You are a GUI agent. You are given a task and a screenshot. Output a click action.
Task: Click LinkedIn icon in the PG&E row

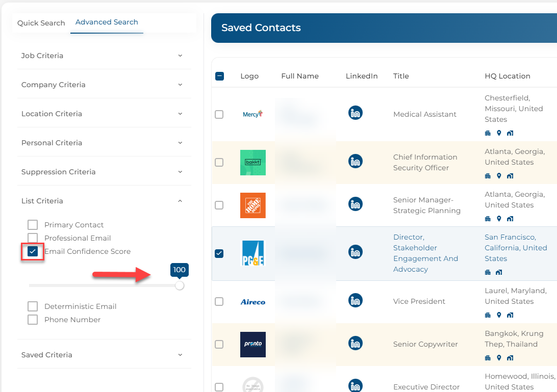point(355,252)
